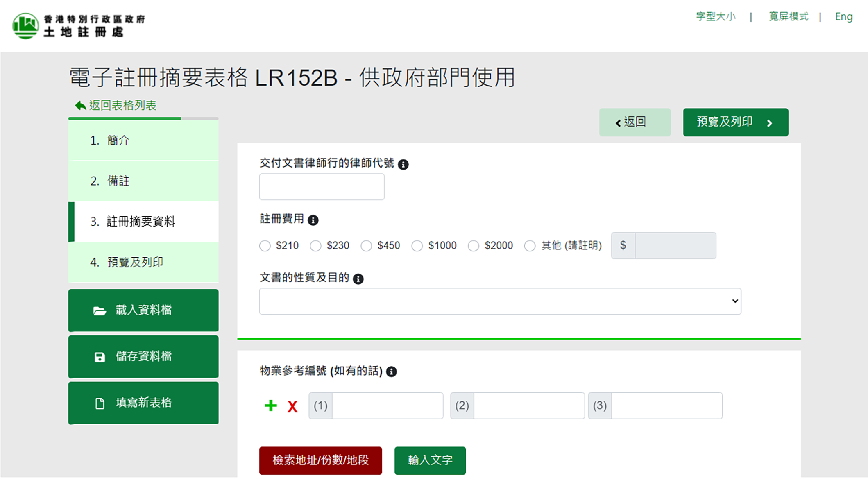Image resolution: width=868 pixels, height=478 pixels.
Task: Click the folder icon on 載入資料檔
Action: (99, 310)
